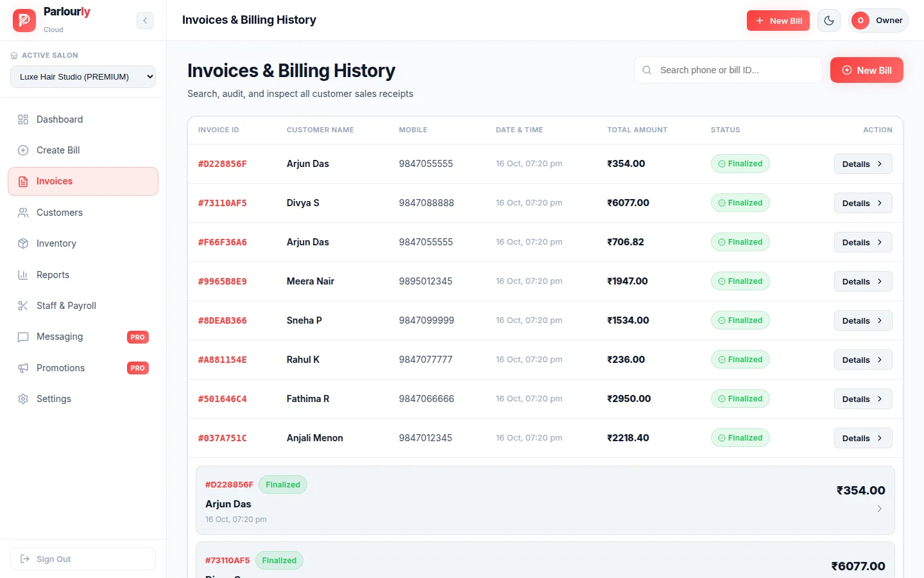This screenshot has width=924, height=578.
Task: Expand the #D228856F invoice card chevron
Action: click(x=879, y=509)
